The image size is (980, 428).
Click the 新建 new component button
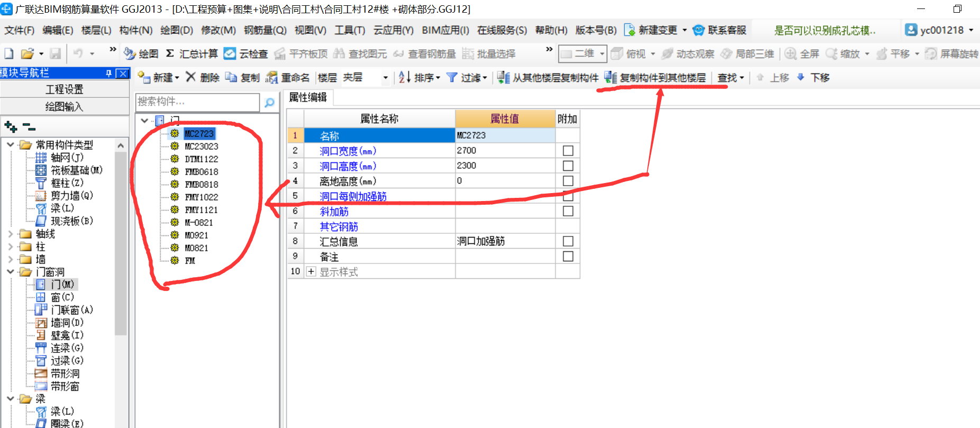pyautogui.click(x=158, y=78)
